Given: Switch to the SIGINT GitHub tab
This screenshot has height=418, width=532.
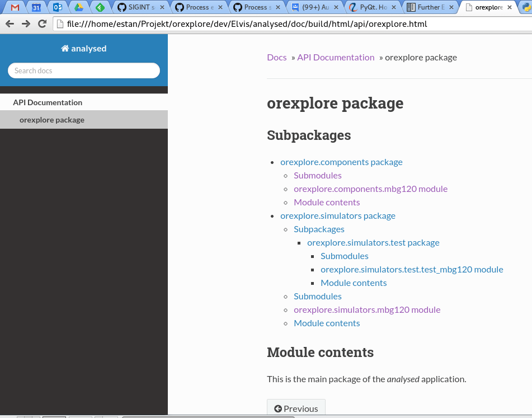Looking at the screenshot, I should click(x=141, y=7).
